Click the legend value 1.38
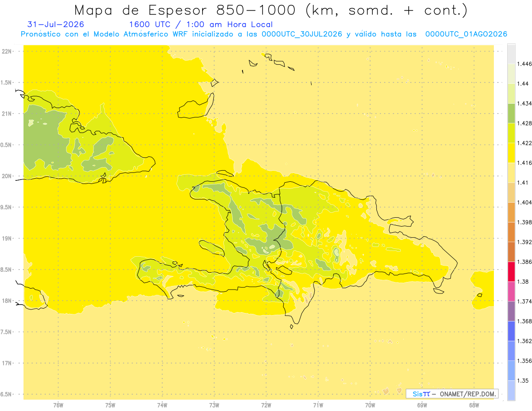532x411 pixels. [x=523, y=282]
